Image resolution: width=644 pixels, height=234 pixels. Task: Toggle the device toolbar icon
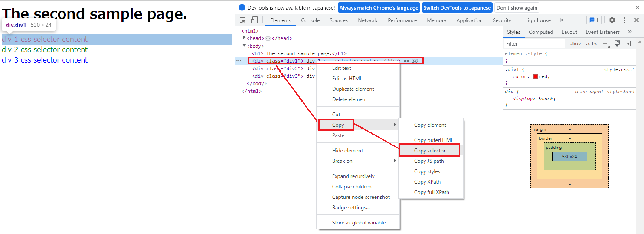[255, 20]
